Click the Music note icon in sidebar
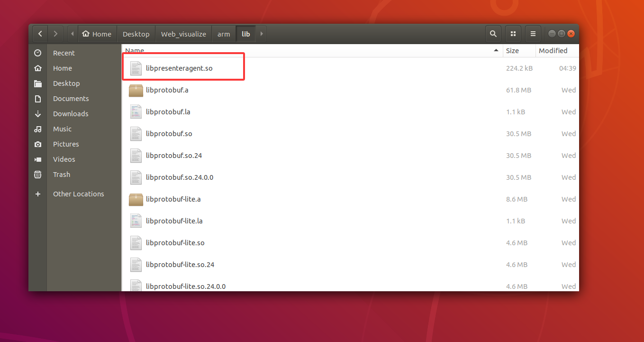644x342 pixels. [38, 129]
